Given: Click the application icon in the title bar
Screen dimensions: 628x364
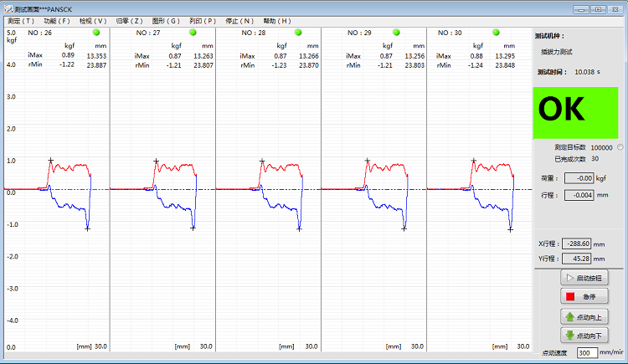Looking at the screenshot, I should coord(8,8).
